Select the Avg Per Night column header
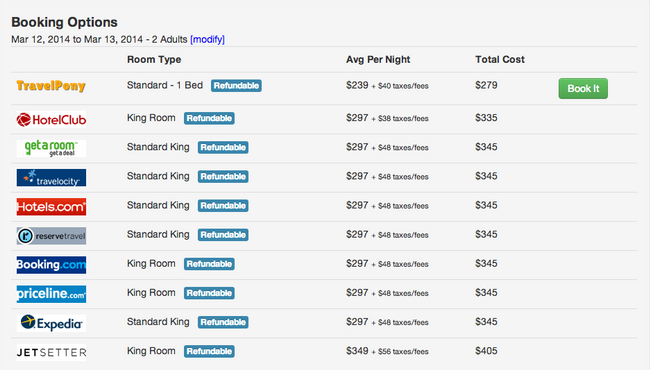The width and height of the screenshot is (650, 370). click(378, 60)
